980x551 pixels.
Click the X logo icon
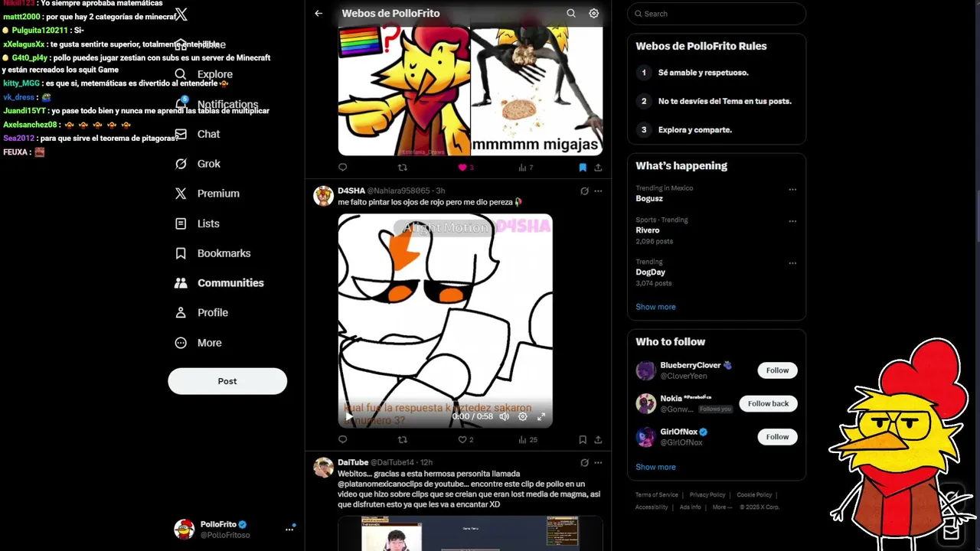click(181, 14)
